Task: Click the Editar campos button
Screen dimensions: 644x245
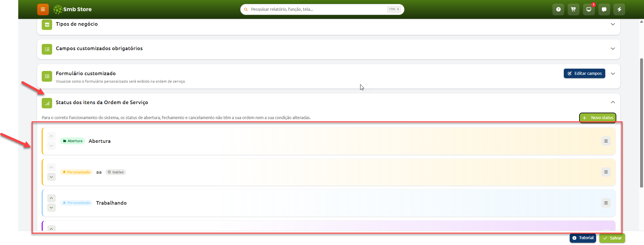Action: click(x=584, y=74)
